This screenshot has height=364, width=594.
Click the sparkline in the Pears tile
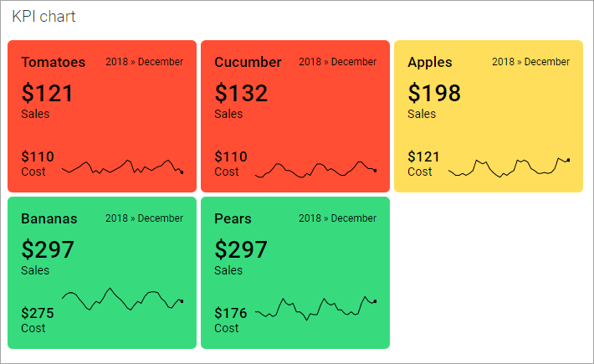(315, 307)
